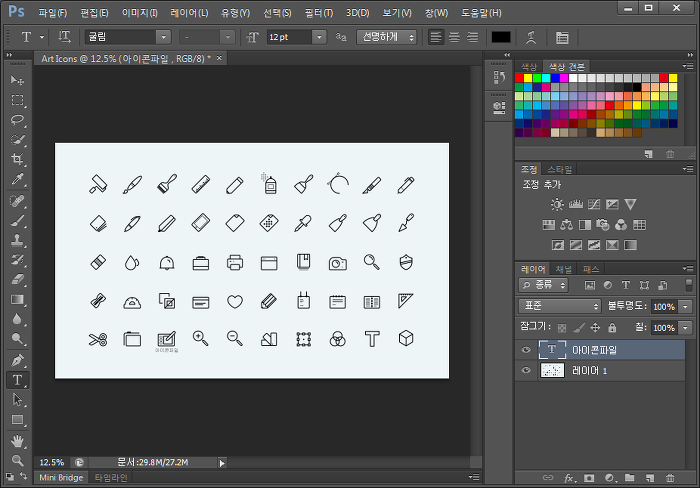Select the Gradient tool
The height and width of the screenshot is (488, 700).
tap(17, 299)
